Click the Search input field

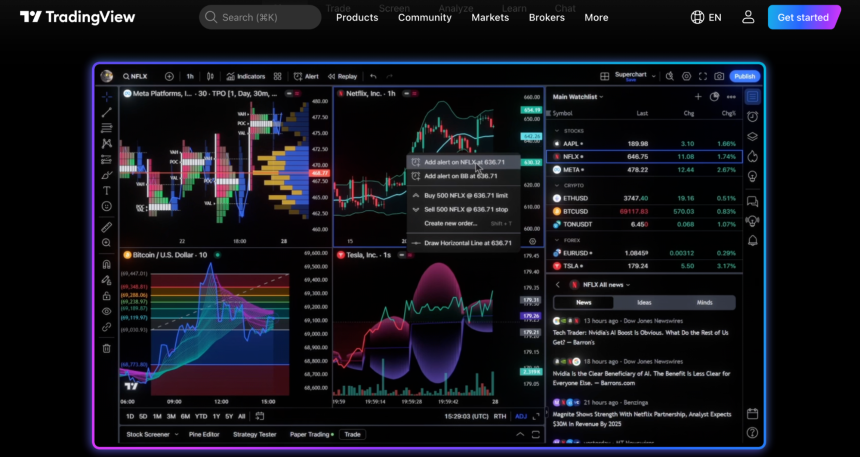(260, 17)
